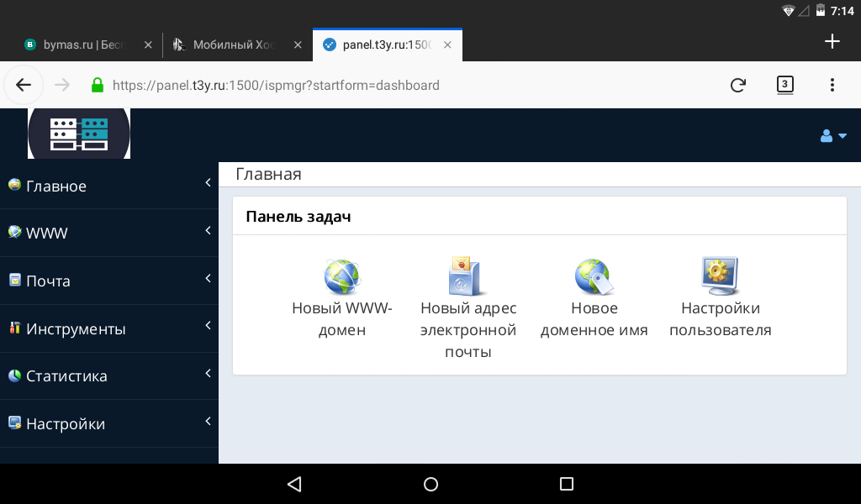Click the ISPmanager server logo
This screenshot has width=861, height=504.
click(79, 133)
